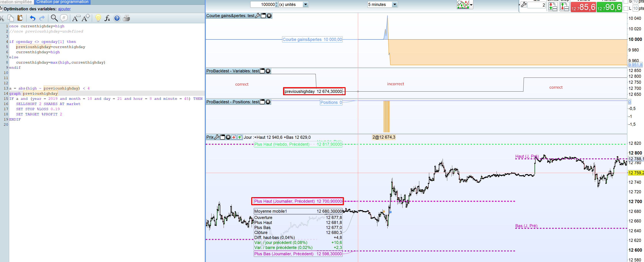Viewport: 644px width, 262px height.
Task: Click the ajouter link
Action: (64, 9)
